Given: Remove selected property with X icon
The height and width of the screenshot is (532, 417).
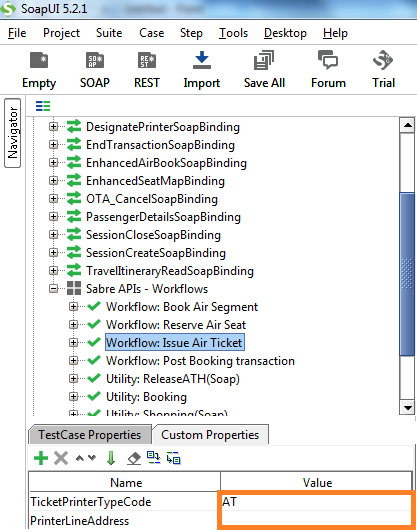Looking at the screenshot, I should (x=61, y=458).
